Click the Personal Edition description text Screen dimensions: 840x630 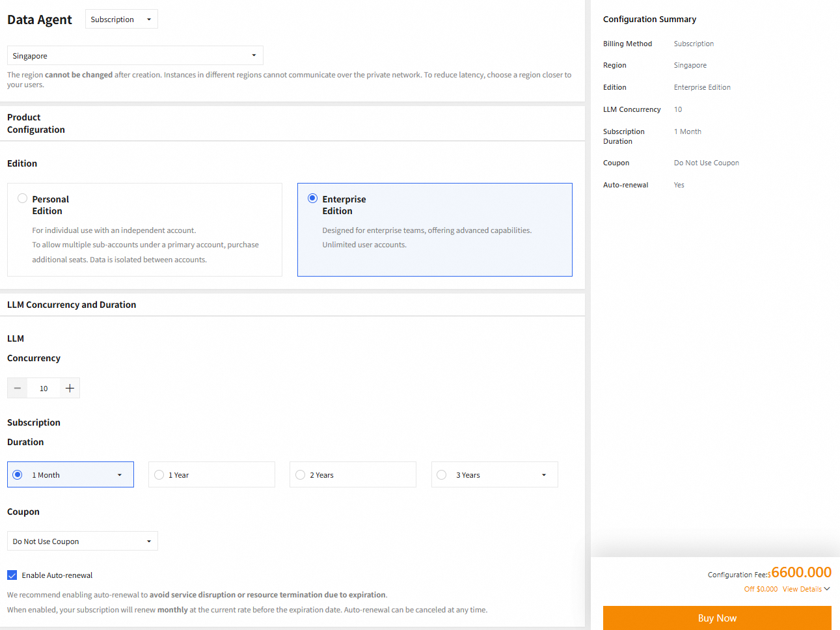tap(146, 245)
